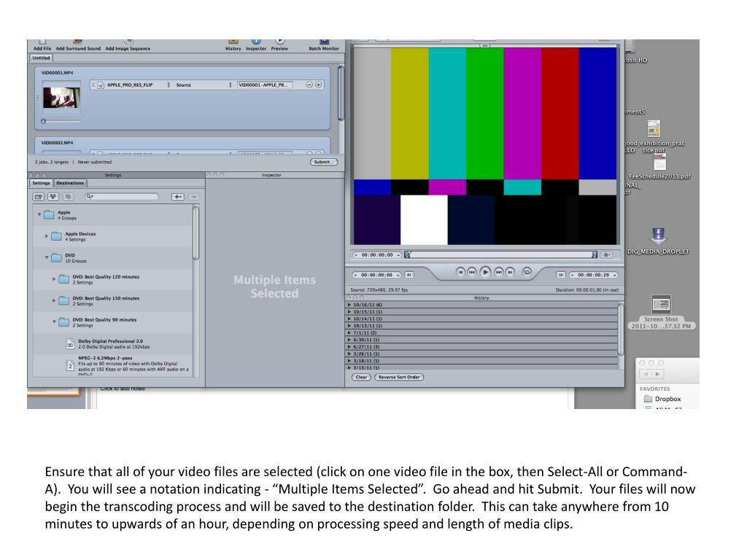Expand DVD: Best Quality 120 minutes

point(54,279)
